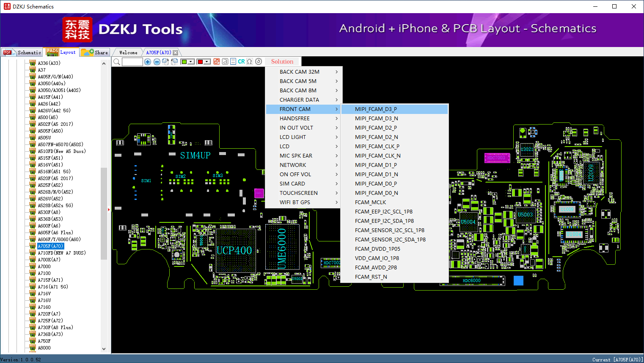This screenshot has height=363, width=644.
Task: Click the magenta HDC7003 connector on board
Action: pyautogui.click(x=497, y=158)
